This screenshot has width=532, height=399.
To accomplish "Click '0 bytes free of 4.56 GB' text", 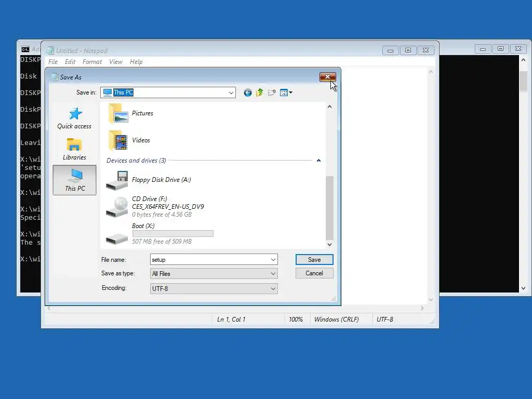I will click(x=162, y=215).
